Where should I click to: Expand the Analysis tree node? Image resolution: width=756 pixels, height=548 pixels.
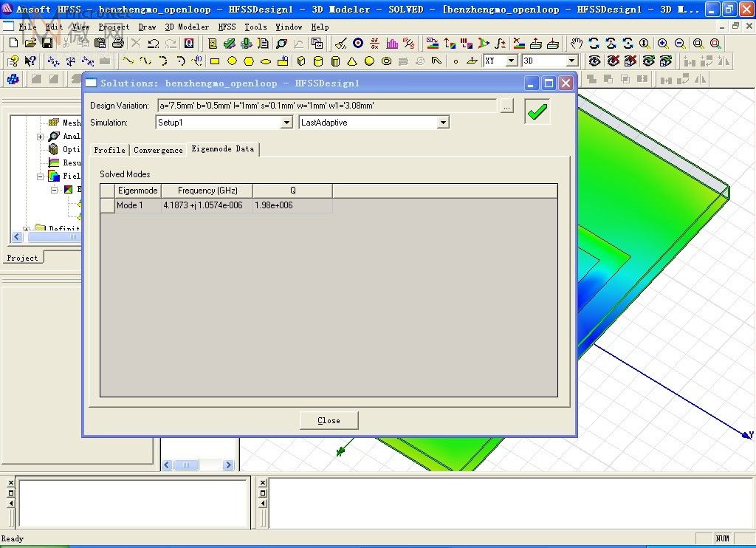(x=41, y=137)
